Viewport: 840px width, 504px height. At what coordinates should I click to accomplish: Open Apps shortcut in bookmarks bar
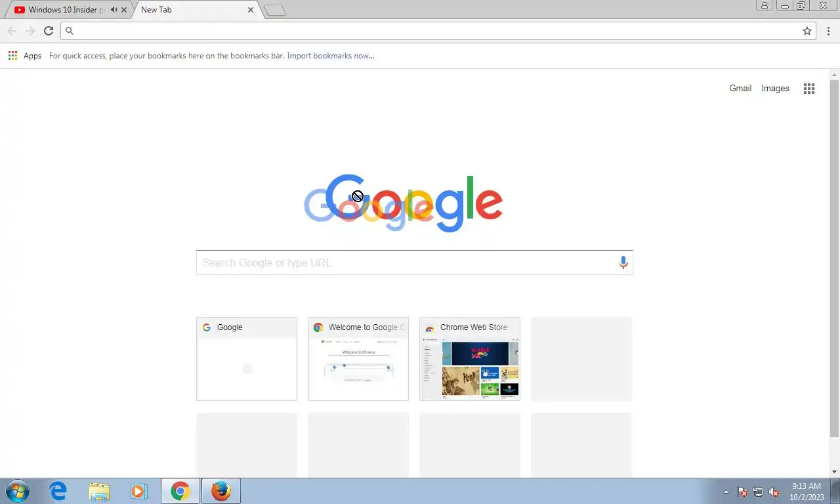click(25, 56)
